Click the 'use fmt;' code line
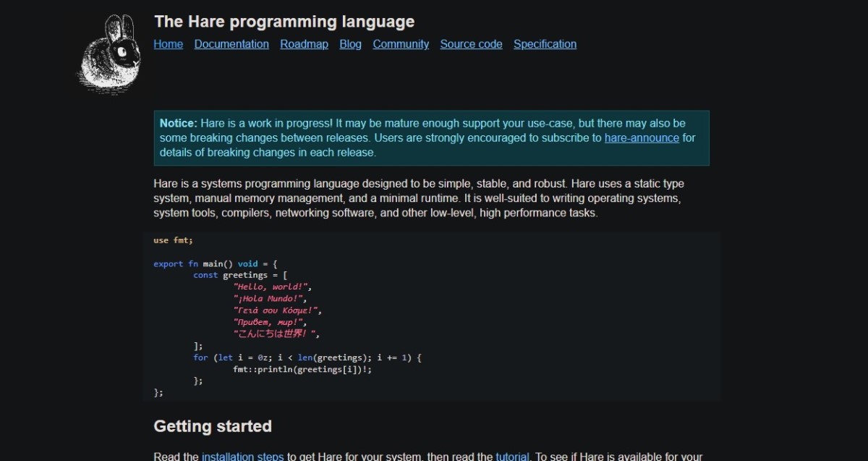Screen dimensions: 868x461 (x=173, y=240)
